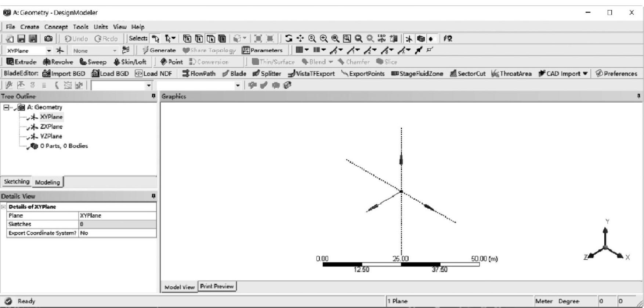Click the Rotate view icon
This screenshot has height=308, width=644.
click(x=289, y=39)
